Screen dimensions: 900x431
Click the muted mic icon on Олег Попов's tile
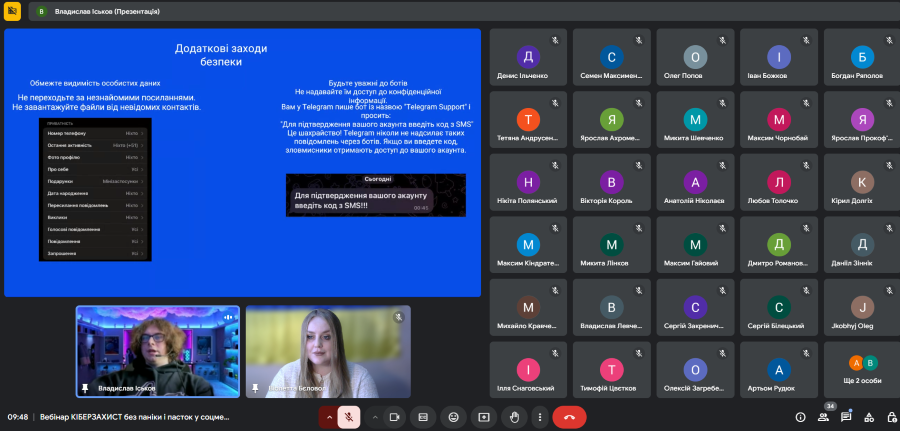723,40
